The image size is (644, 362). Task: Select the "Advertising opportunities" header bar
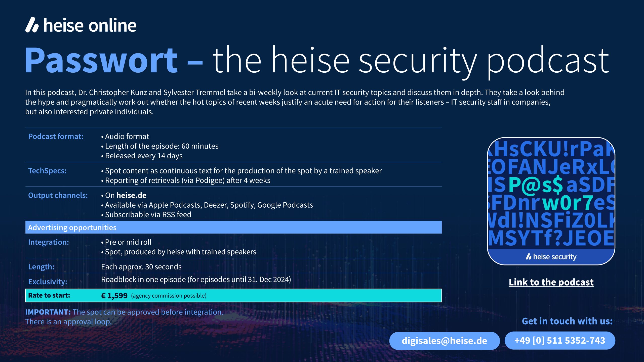click(x=233, y=227)
